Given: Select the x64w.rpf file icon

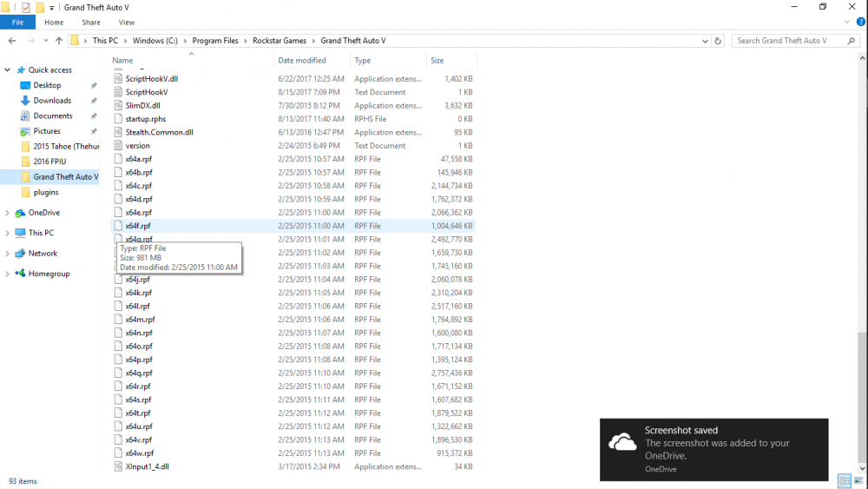Looking at the screenshot, I should 118,453.
